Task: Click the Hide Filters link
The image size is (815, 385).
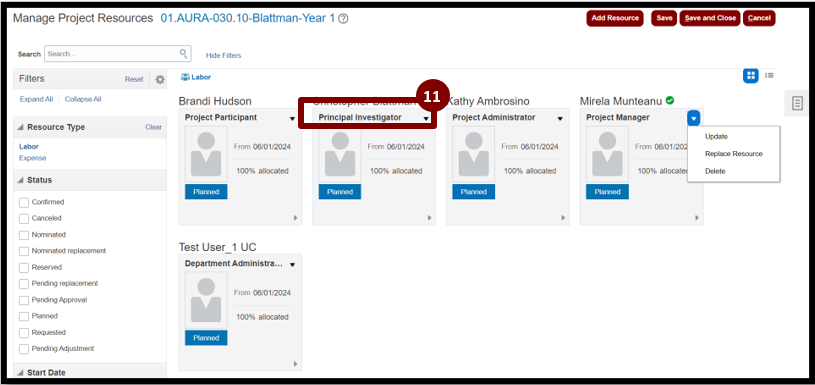Action: point(224,56)
